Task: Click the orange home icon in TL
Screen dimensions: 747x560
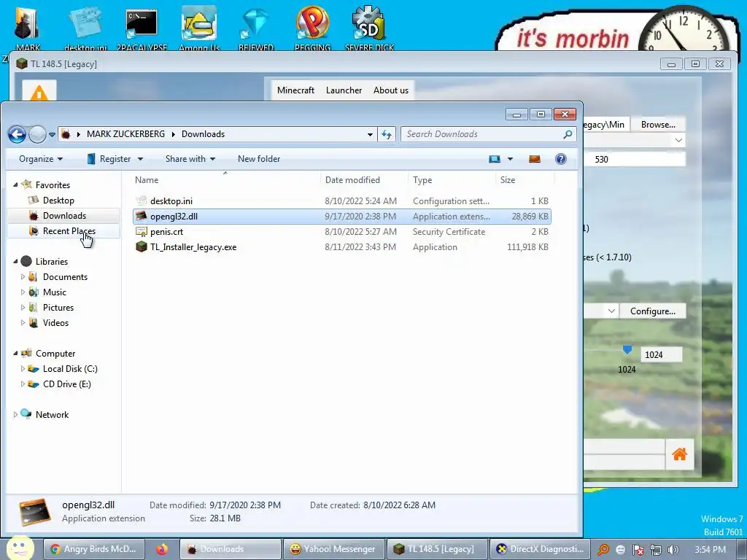Action: click(x=679, y=454)
